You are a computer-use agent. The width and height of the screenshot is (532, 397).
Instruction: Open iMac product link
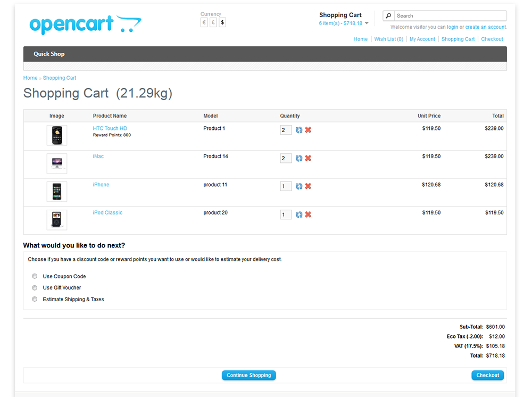(x=98, y=156)
